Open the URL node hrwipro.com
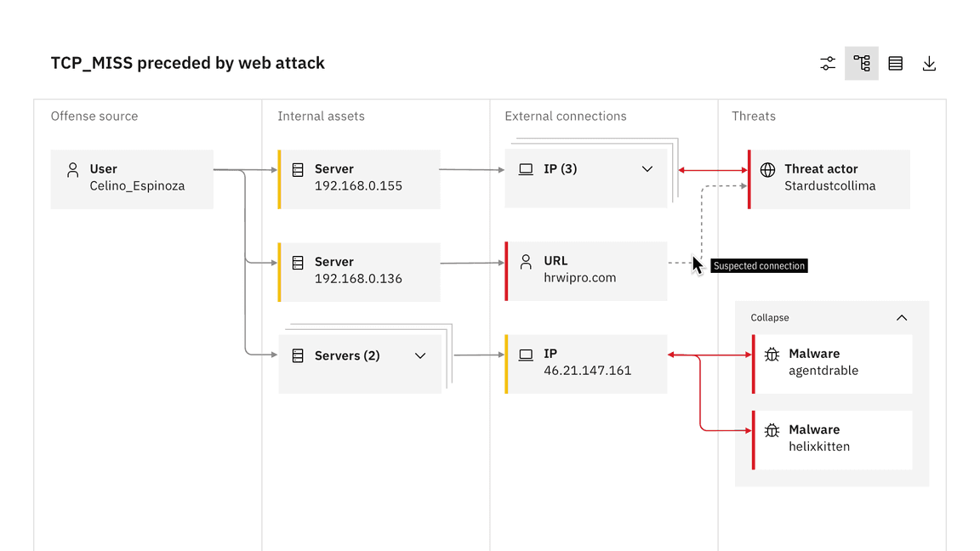The width and height of the screenshot is (980, 551). click(585, 270)
